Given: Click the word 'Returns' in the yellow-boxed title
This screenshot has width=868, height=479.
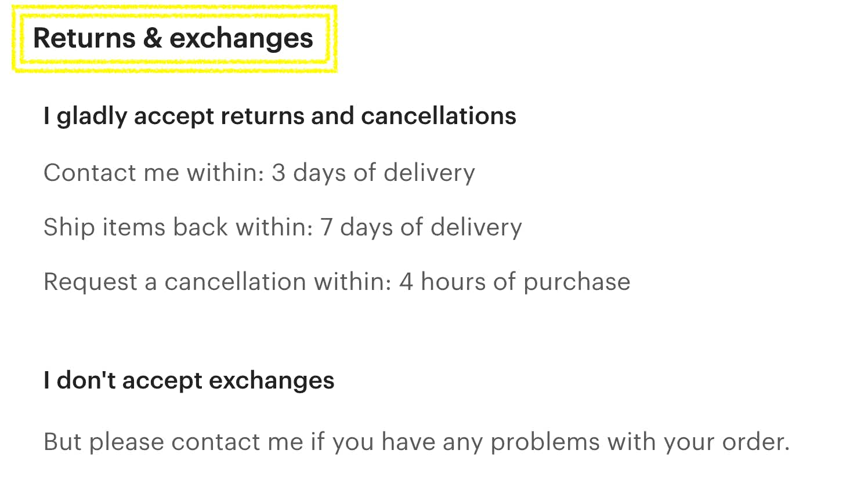Looking at the screenshot, I should click(x=84, y=38).
